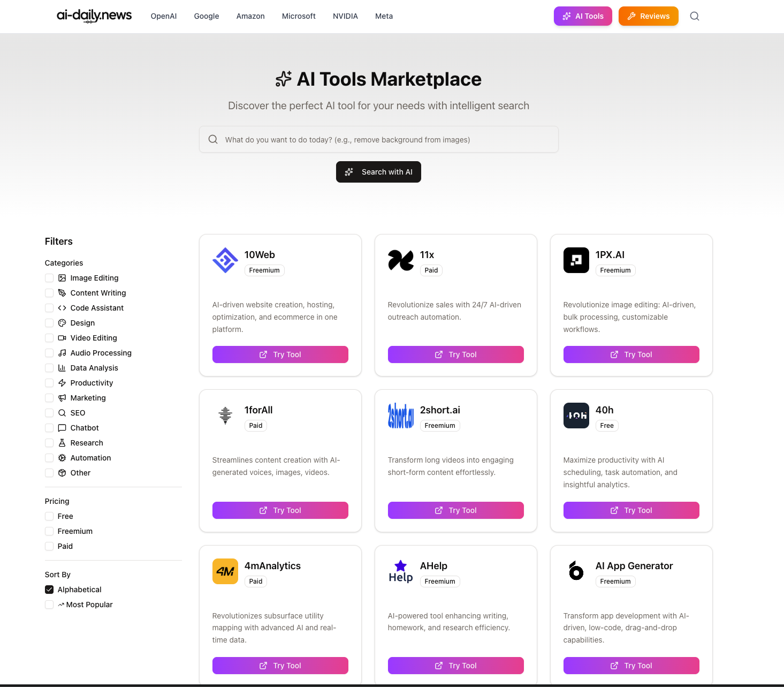Viewport: 784px width, 687px height.
Task: Click the ai-daily.news logo
Action: [x=94, y=16]
